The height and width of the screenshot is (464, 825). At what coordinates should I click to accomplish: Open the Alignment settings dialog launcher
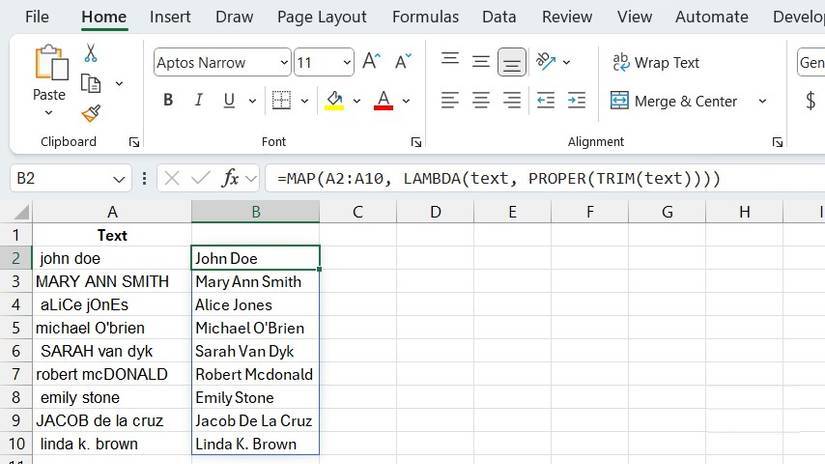click(x=778, y=142)
